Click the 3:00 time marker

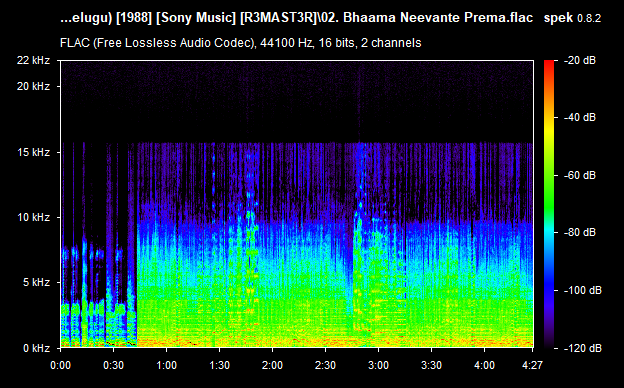(x=378, y=365)
